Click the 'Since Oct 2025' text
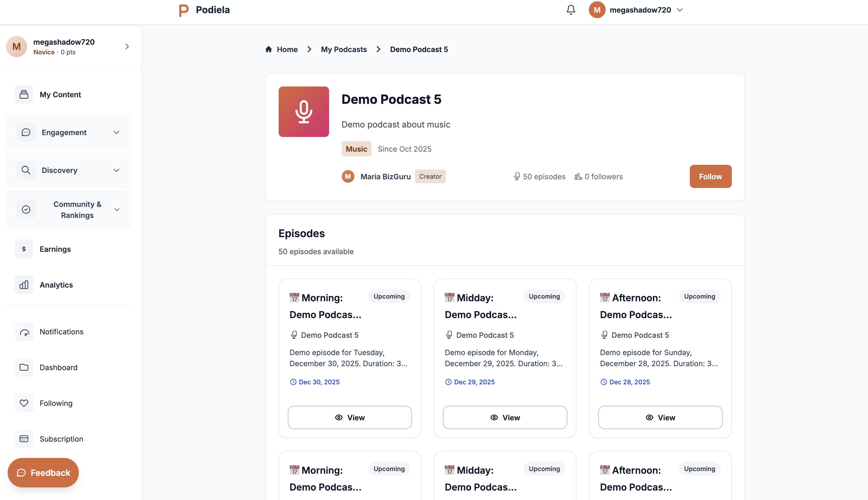The height and width of the screenshot is (500, 868). pos(405,149)
